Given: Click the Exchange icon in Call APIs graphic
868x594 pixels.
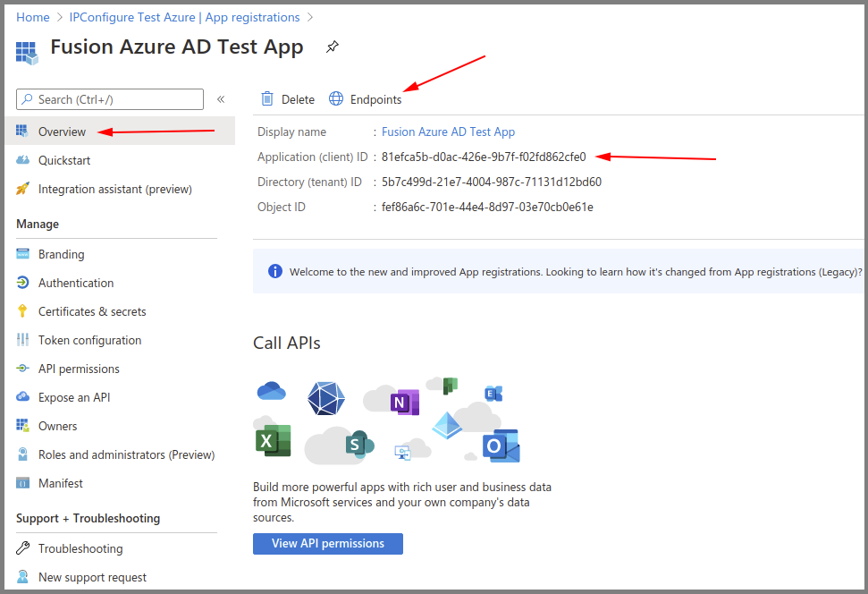Looking at the screenshot, I should pyautogui.click(x=493, y=394).
